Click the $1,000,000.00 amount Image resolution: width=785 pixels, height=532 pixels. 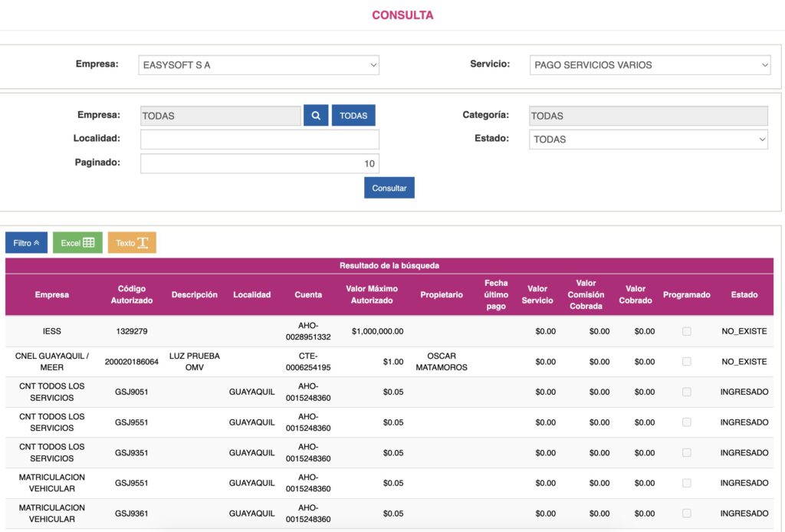pos(377,331)
